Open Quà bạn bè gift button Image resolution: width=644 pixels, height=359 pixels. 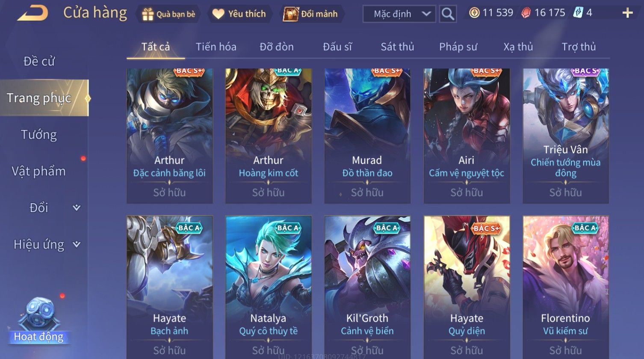tap(168, 14)
